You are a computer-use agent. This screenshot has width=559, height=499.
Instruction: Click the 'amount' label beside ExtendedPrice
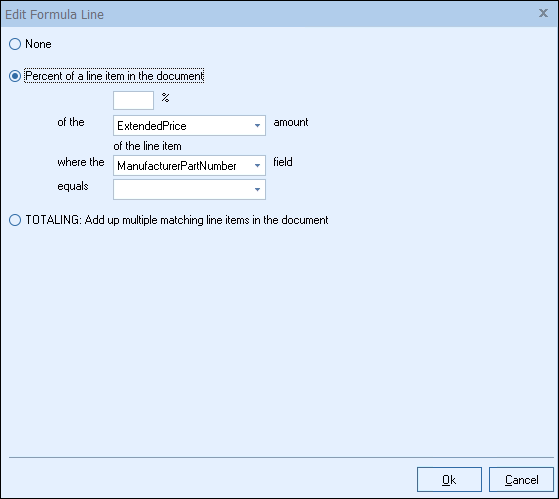click(x=291, y=122)
